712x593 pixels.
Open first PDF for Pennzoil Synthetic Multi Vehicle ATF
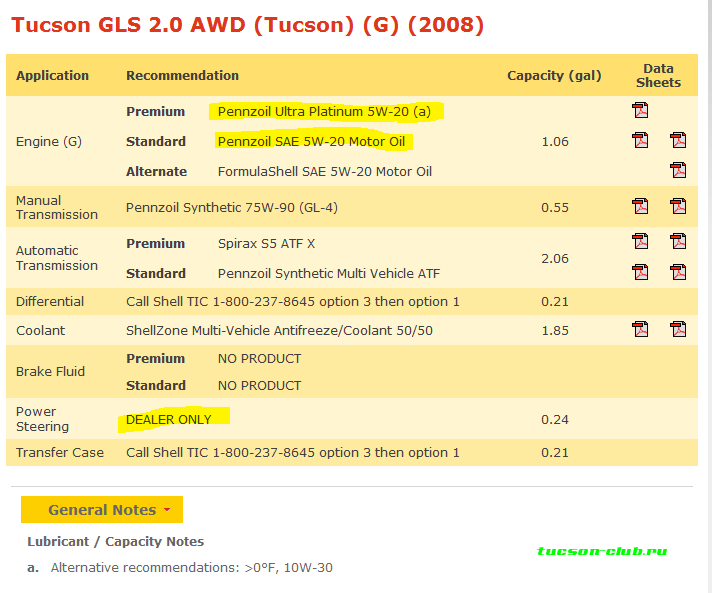click(640, 272)
